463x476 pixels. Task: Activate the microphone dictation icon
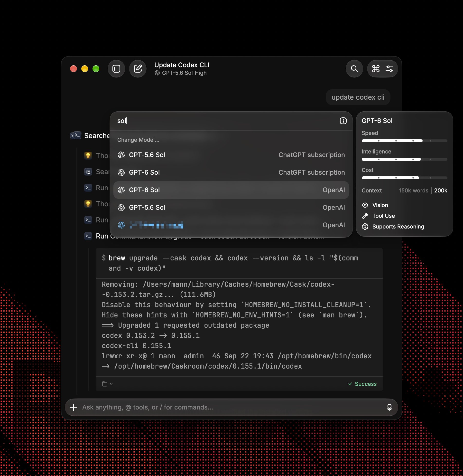click(x=389, y=407)
